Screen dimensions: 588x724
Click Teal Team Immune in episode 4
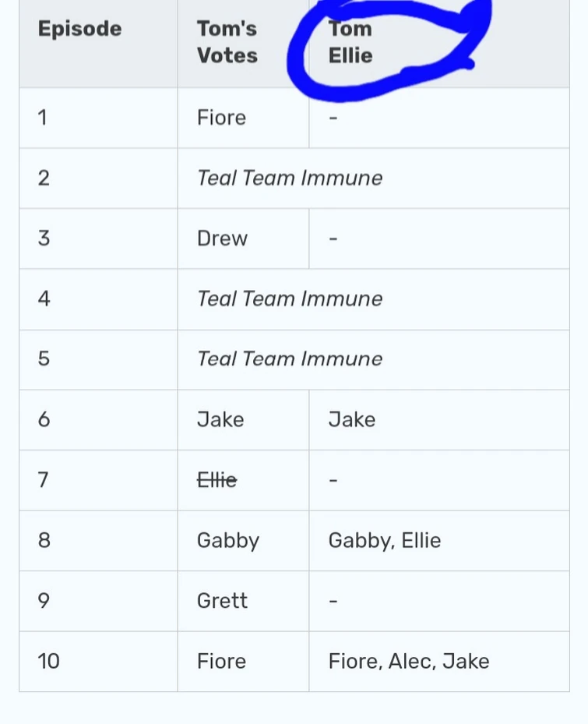[x=290, y=299]
